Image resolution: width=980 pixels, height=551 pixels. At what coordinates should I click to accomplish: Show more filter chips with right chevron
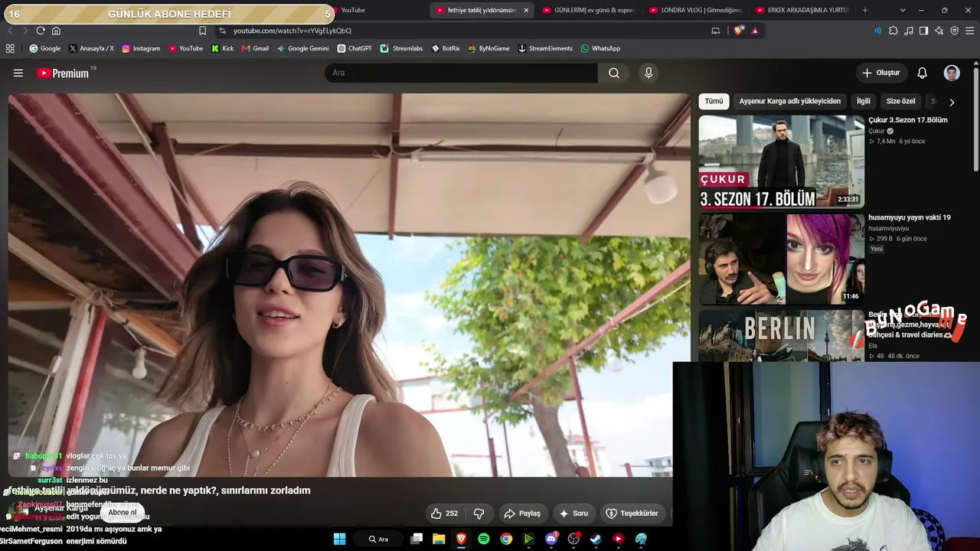click(x=952, y=102)
